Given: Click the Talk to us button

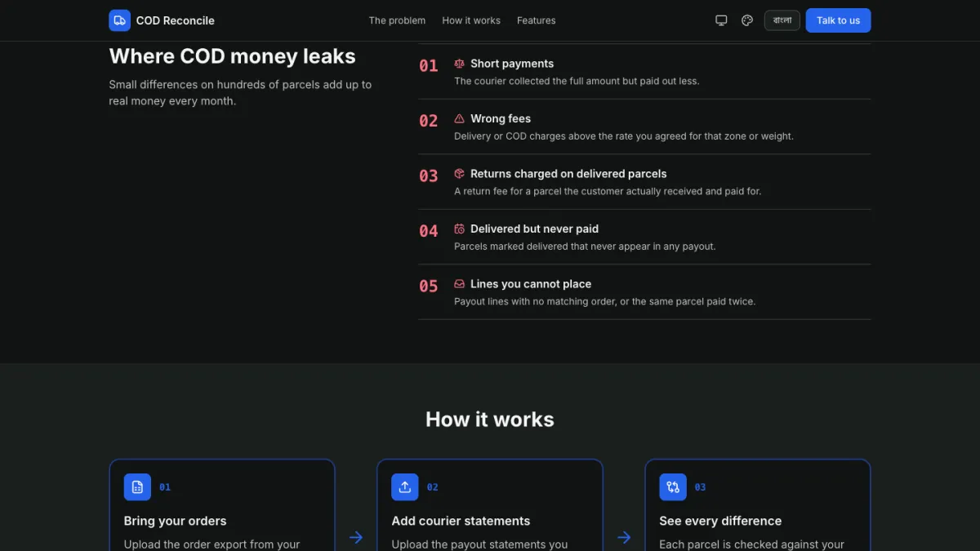Looking at the screenshot, I should click(838, 20).
